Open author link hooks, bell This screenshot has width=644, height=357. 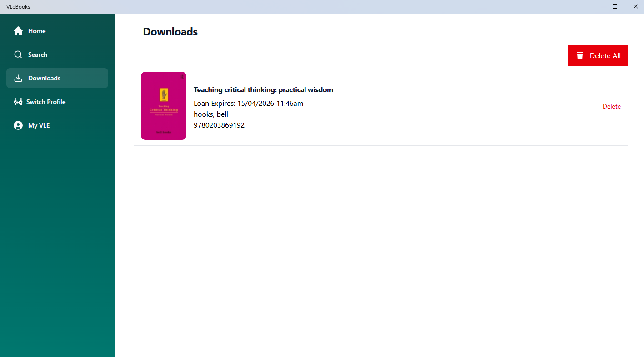(x=210, y=114)
